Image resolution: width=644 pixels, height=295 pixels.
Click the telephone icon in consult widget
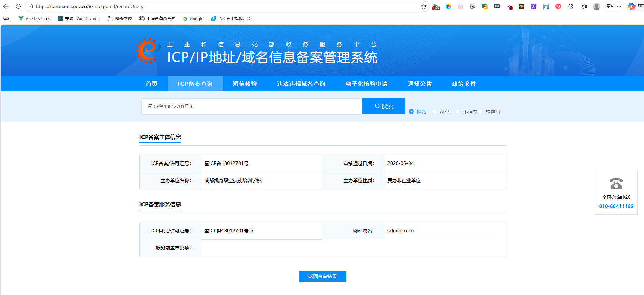pyautogui.click(x=616, y=184)
